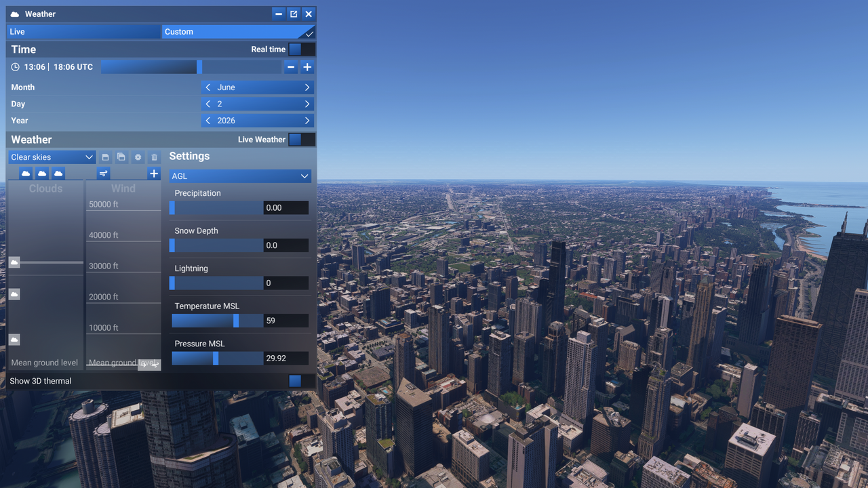Go to previous year before 2026

pyautogui.click(x=208, y=121)
